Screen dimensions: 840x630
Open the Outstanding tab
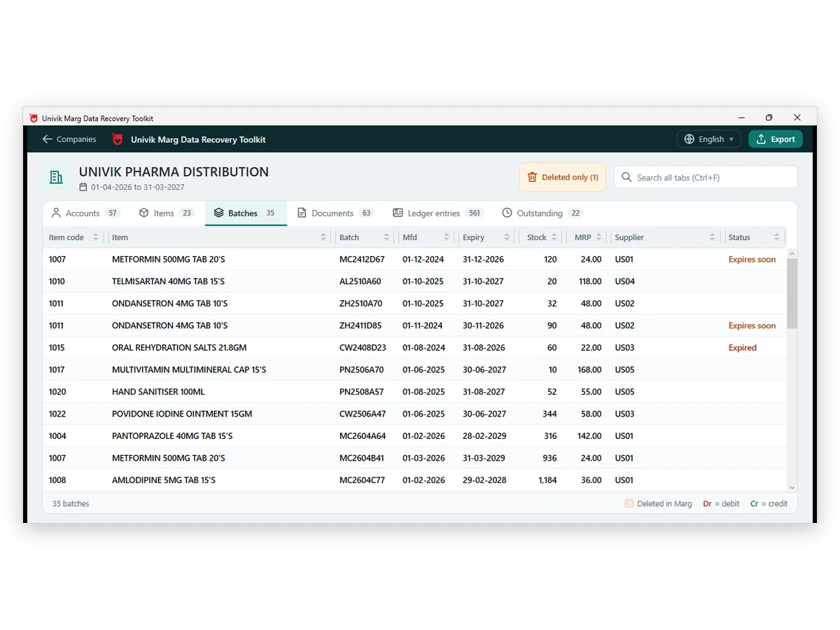coord(542,213)
